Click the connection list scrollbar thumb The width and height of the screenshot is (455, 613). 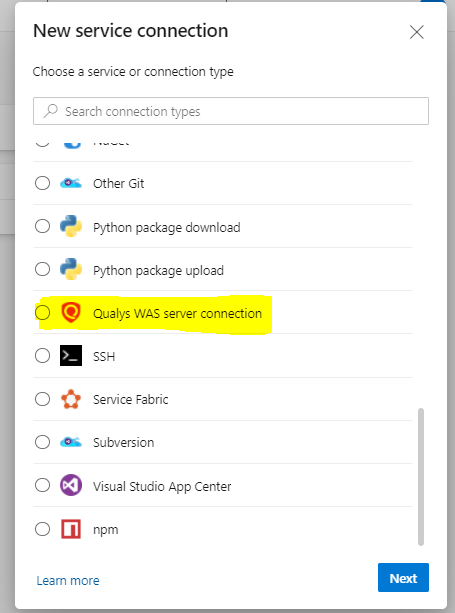[421, 477]
